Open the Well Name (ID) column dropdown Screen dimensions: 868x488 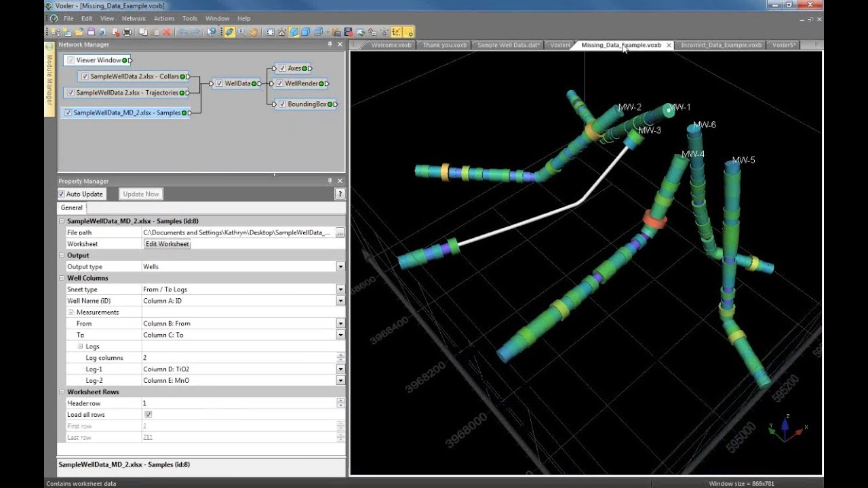pyautogui.click(x=340, y=301)
